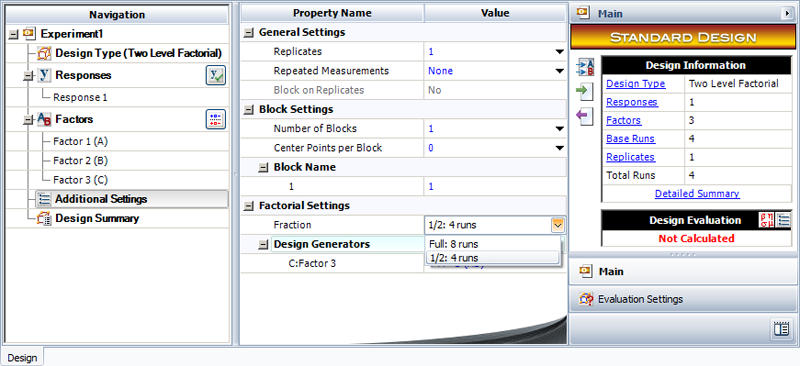
Task: Open the Main page at the panel bottom
Action: point(684,272)
